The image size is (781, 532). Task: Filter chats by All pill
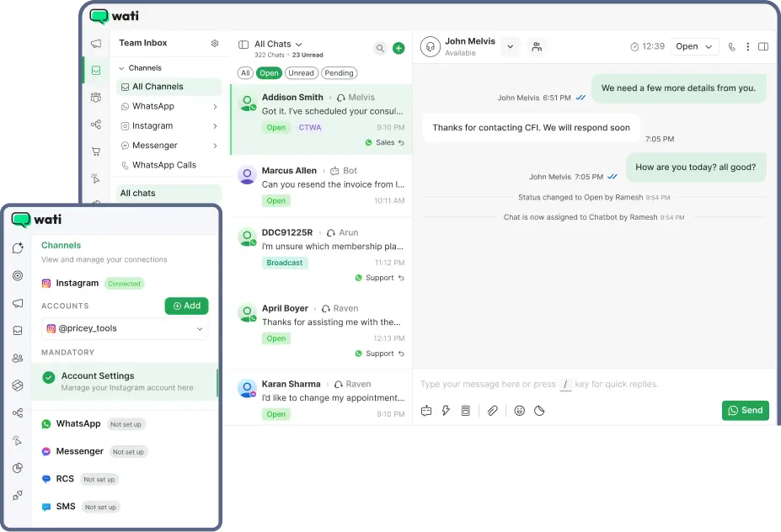point(245,73)
